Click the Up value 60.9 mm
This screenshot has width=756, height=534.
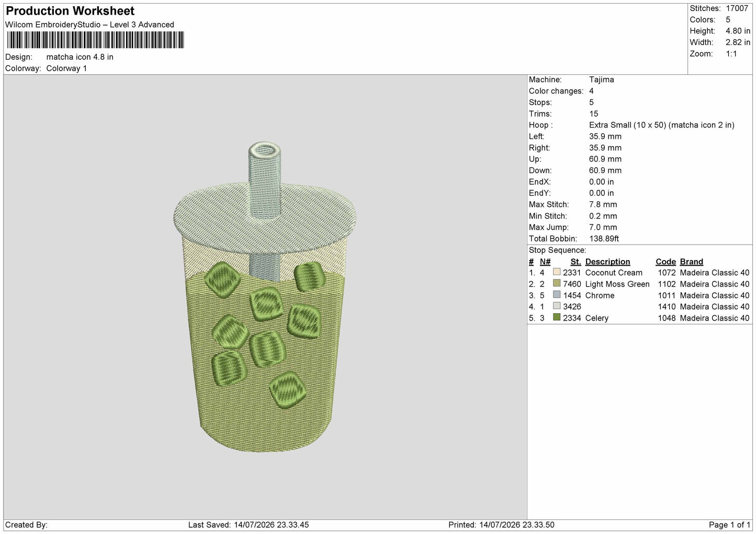tap(605, 159)
